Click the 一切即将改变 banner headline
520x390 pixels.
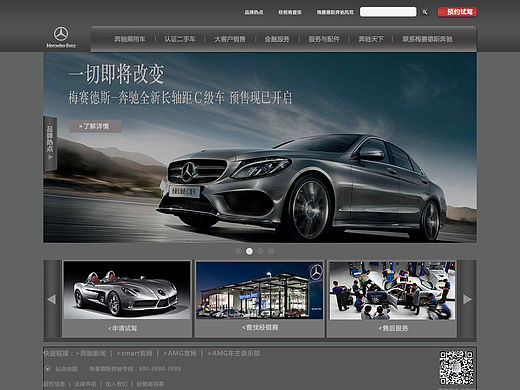(x=117, y=74)
